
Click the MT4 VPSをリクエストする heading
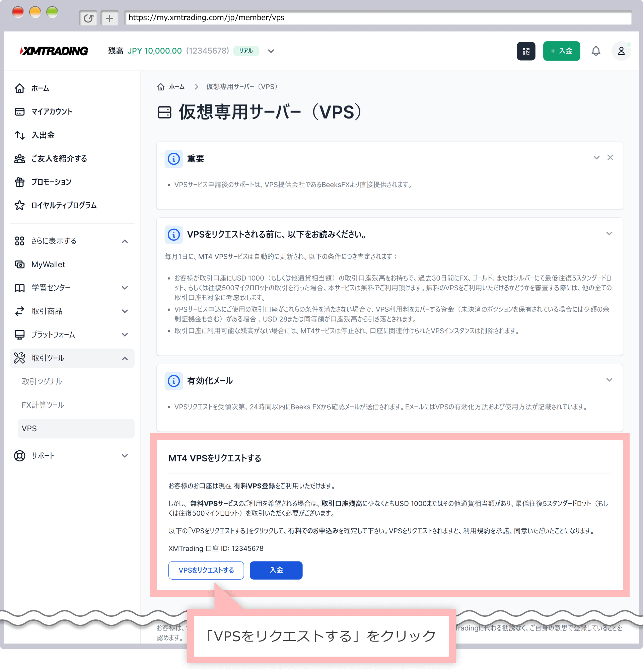point(215,458)
